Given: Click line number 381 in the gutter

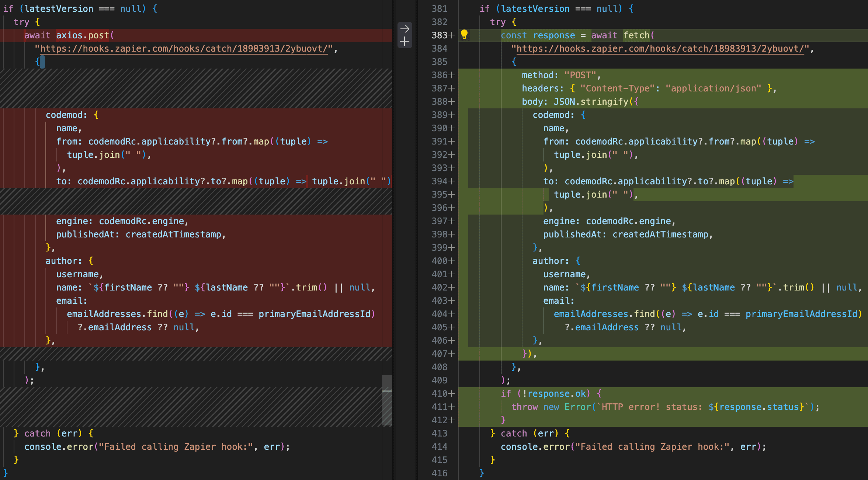Looking at the screenshot, I should coord(439,9).
